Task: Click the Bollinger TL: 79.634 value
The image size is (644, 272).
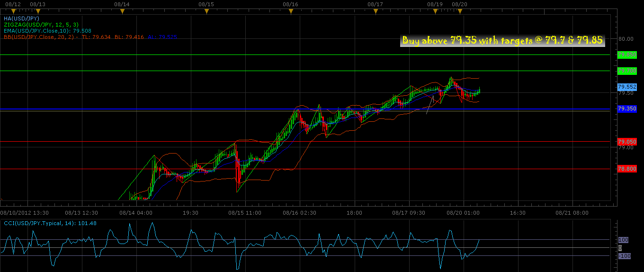Action: coord(96,36)
